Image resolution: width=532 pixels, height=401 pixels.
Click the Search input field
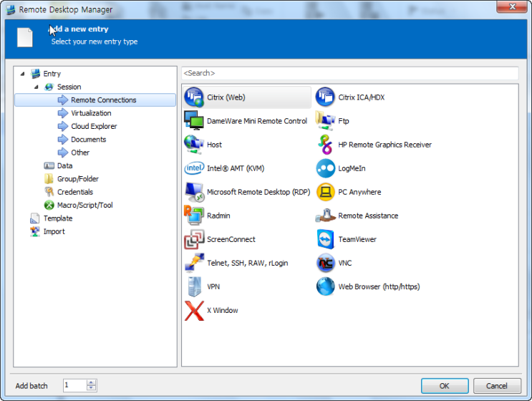(x=350, y=73)
